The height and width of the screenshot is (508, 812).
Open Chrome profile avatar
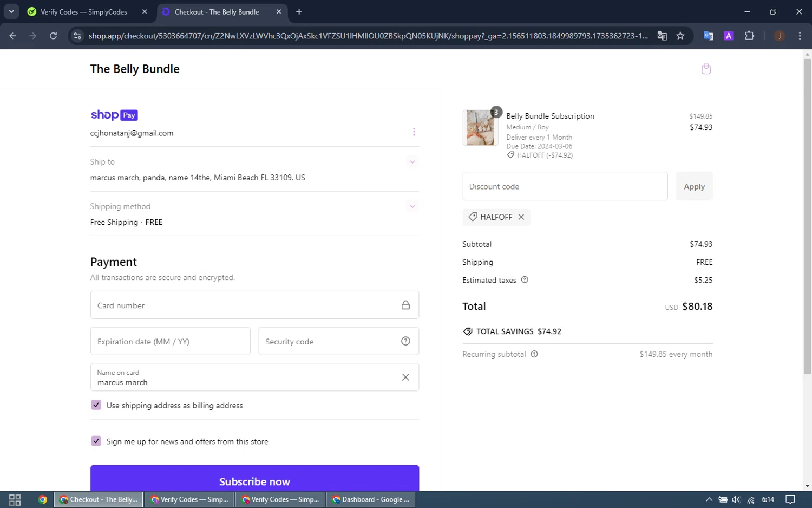(x=780, y=36)
